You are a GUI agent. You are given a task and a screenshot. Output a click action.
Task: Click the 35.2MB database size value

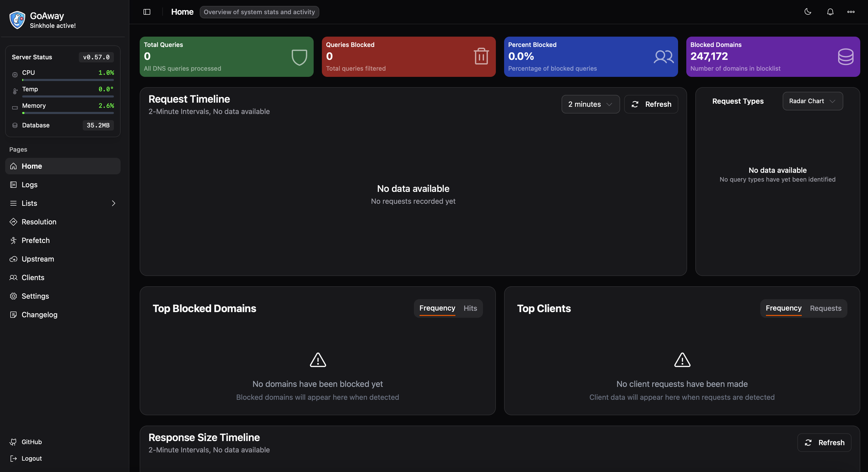coord(98,125)
